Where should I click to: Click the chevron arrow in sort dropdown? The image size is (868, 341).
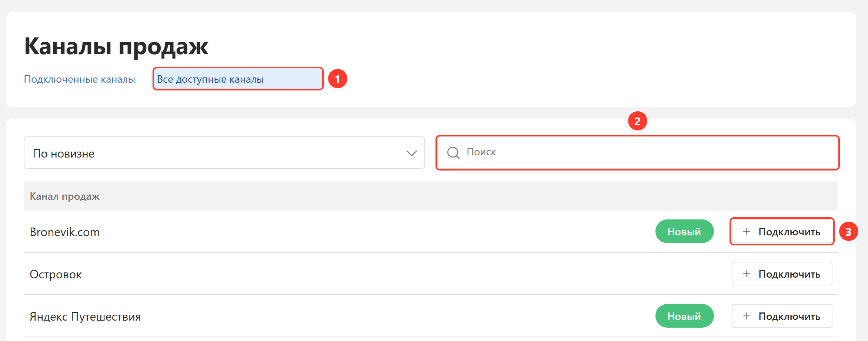point(411,153)
